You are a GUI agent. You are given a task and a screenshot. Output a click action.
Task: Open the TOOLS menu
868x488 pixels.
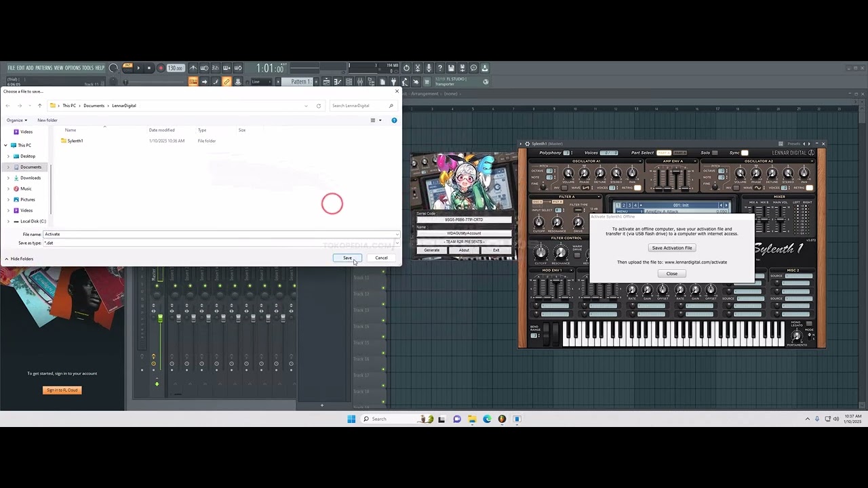[88, 68]
